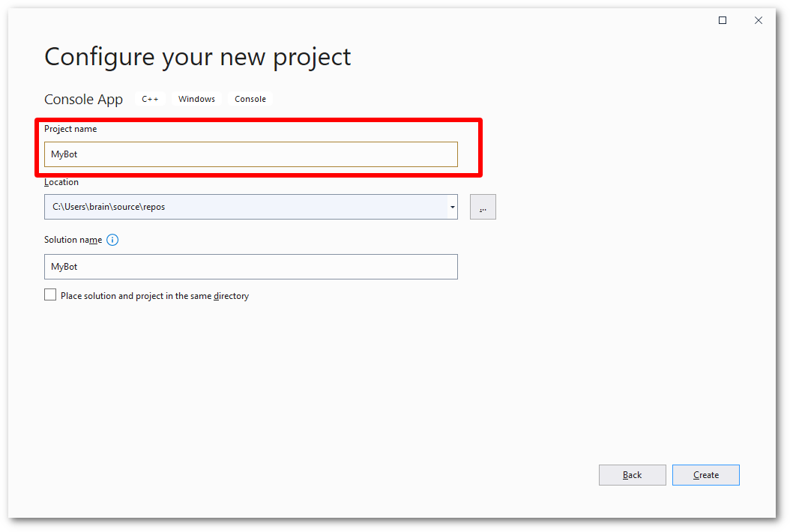Viewport: 790px width, 532px height.
Task: Click the 'Configure your new project' heading
Action: pyautogui.click(x=198, y=57)
